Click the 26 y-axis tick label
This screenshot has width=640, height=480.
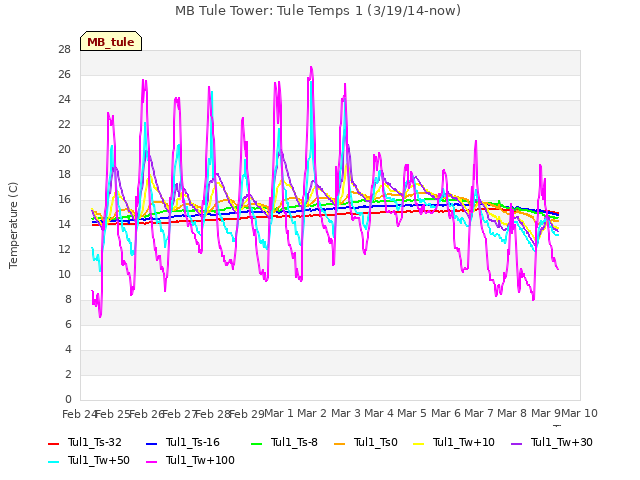click(x=64, y=74)
